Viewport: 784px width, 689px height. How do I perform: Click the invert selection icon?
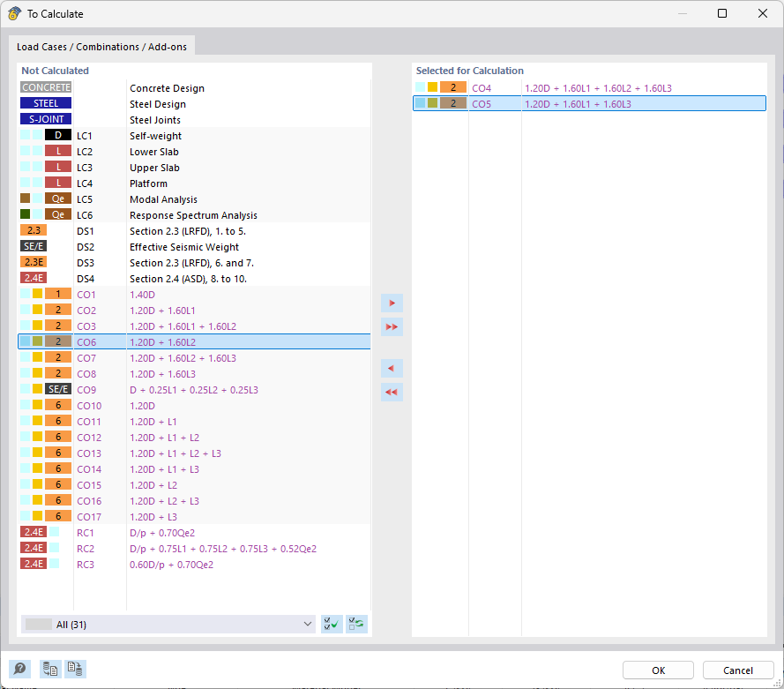pyautogui.click(x=356, y=624)
